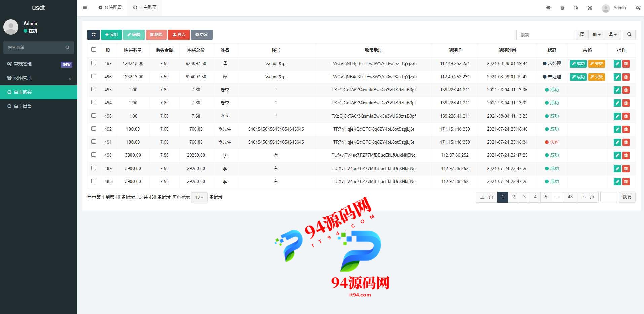Click the 添加 add button

[x=111, y=35]
